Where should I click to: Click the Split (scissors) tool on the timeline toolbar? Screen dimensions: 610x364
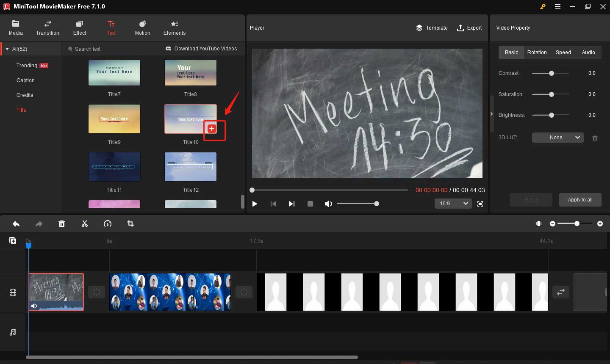85,223
